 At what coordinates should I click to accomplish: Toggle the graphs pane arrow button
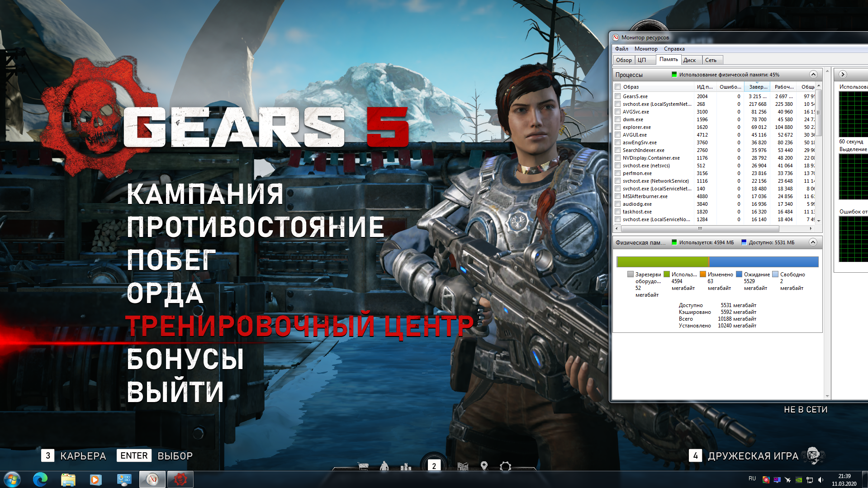click(x=843, y=75)
